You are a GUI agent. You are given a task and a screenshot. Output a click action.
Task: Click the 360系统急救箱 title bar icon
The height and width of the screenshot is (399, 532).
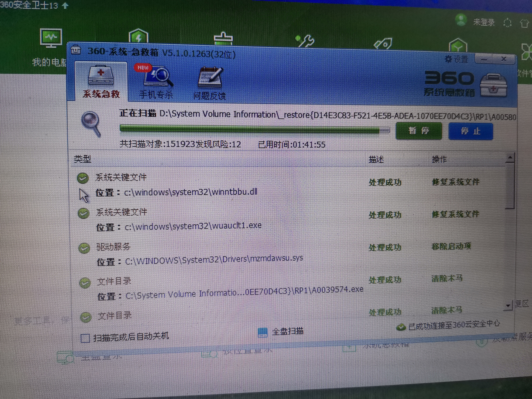(x=76, y=50)
